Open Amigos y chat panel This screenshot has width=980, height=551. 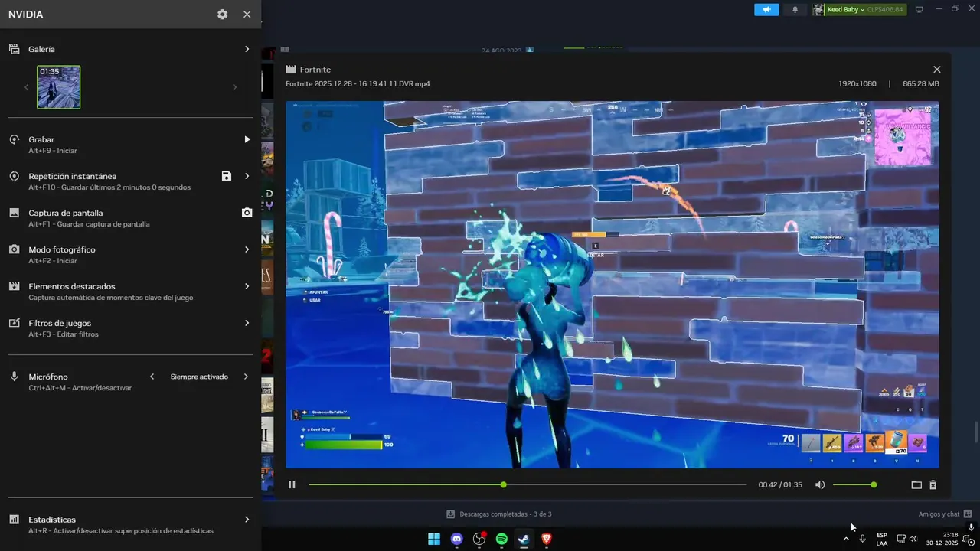[945, 514]
